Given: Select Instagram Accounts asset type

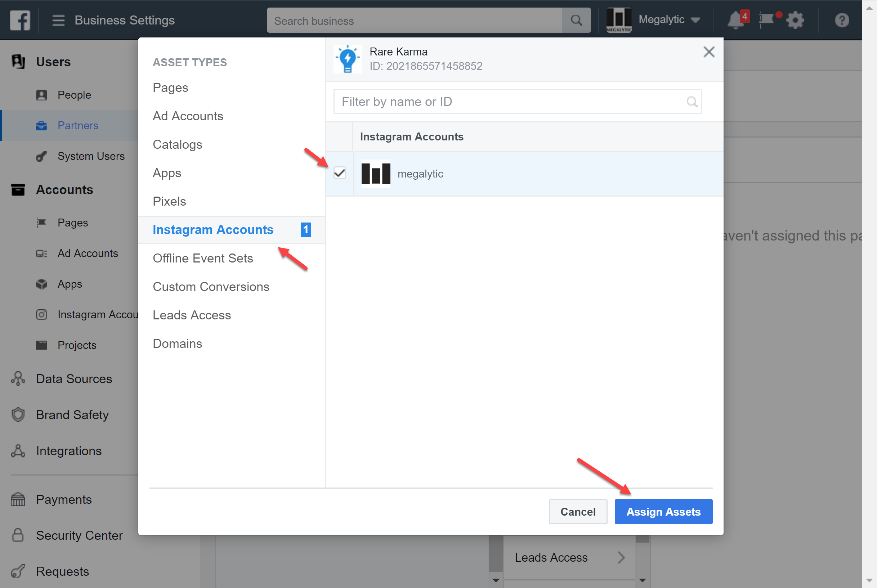Looking at the screenshot, I should (x=213, y=229).
